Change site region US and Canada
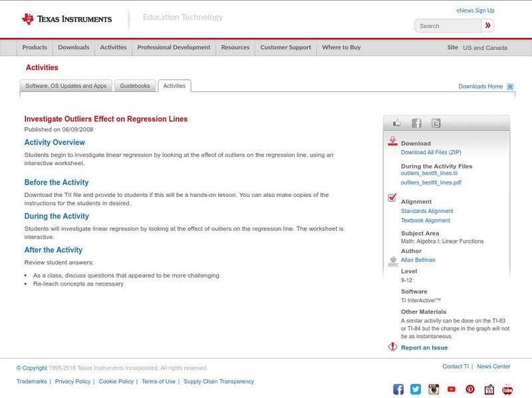This screenshot has height=398, width=532. click(x=485, y=48)
